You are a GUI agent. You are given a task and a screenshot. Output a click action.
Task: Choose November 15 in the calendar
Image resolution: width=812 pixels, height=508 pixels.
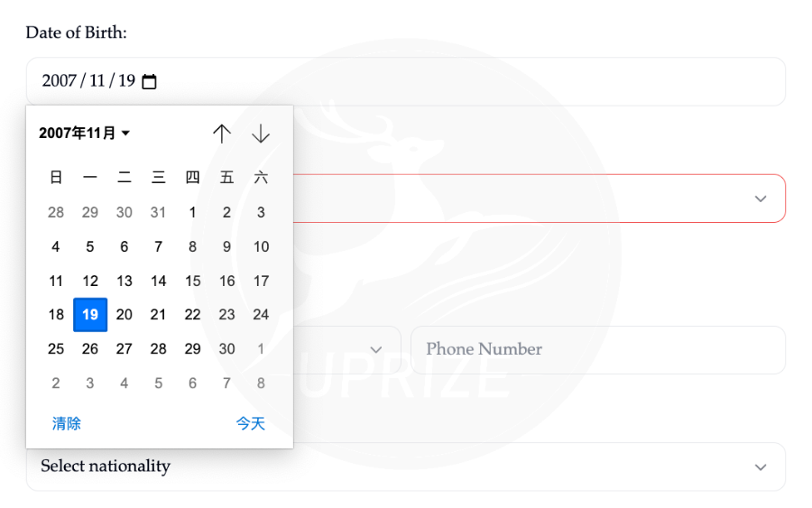click(192, 281)
